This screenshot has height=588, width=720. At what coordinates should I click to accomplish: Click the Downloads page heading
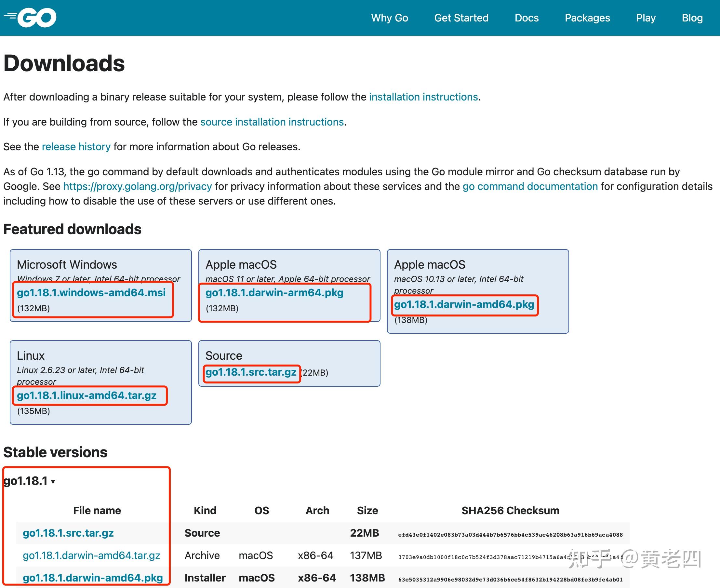(x=64, y=63)
